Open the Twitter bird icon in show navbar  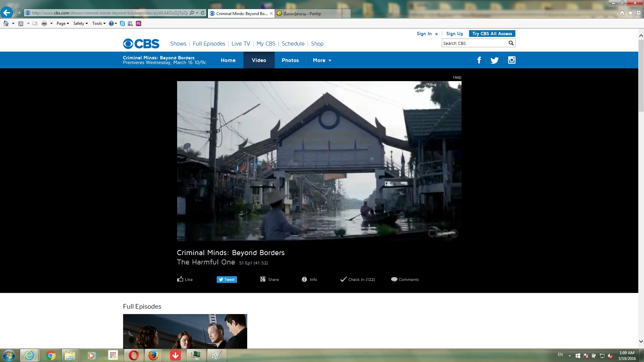point(494,60)
